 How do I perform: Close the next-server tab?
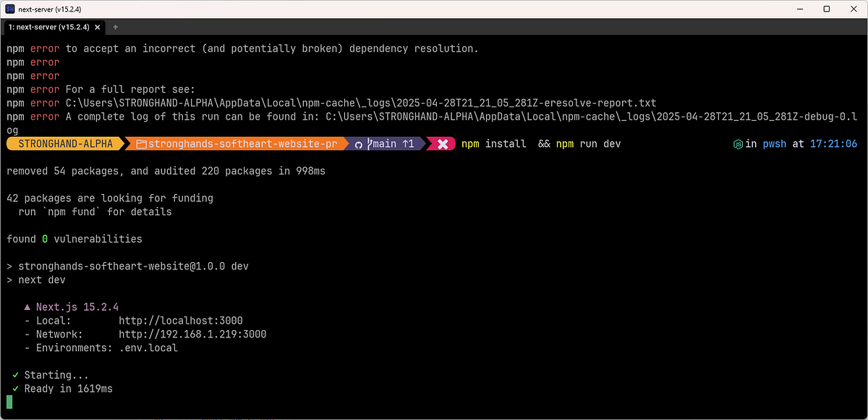98,27
